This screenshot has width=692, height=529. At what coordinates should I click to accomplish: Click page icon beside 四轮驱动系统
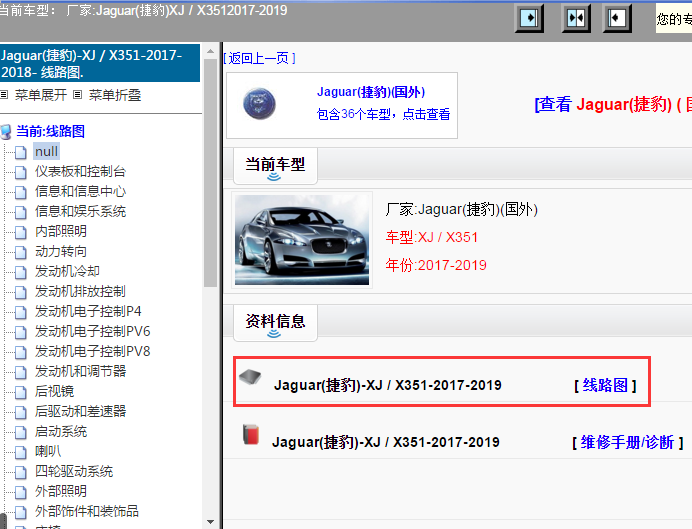point(21,472)
